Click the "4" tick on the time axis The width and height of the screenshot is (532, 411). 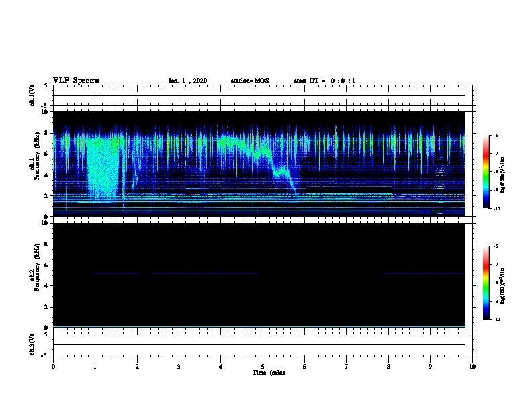click(221, 366)
